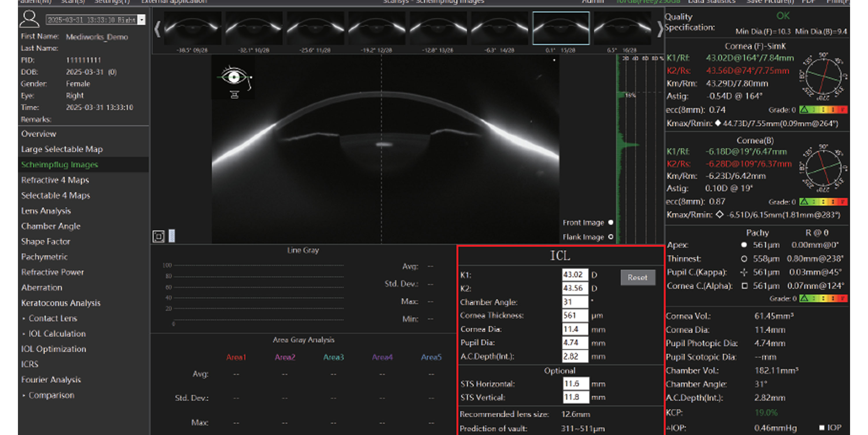This screenshot has height=435, width=868.
Task: Open the ICRS sidebar entry
Action: tap(30, 365)
